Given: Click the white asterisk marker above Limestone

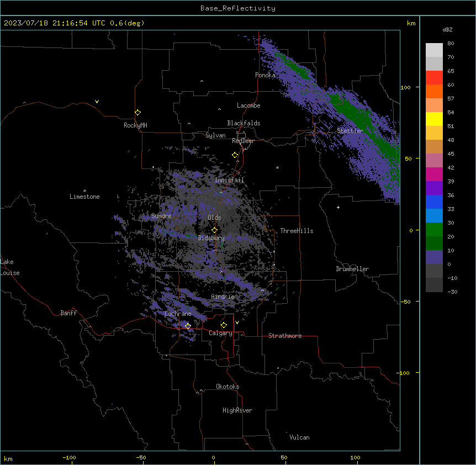Looking at the screenshot, I should [84, 191].
